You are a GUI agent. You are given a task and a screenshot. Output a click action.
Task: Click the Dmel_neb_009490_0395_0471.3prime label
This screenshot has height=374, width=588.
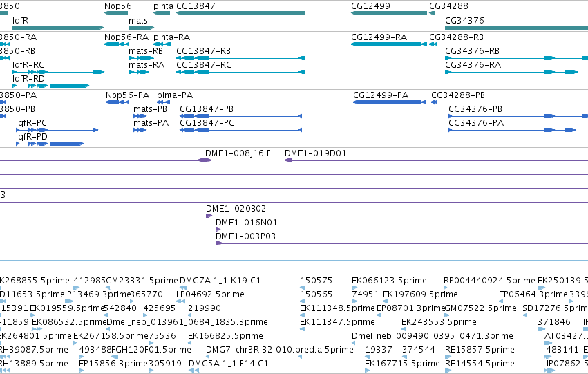pos(433,336)
